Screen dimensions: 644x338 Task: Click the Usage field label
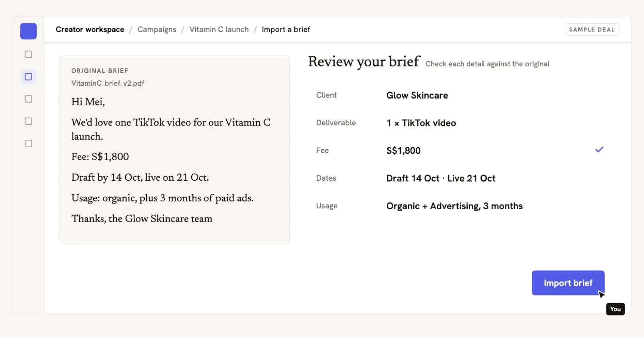326,206
